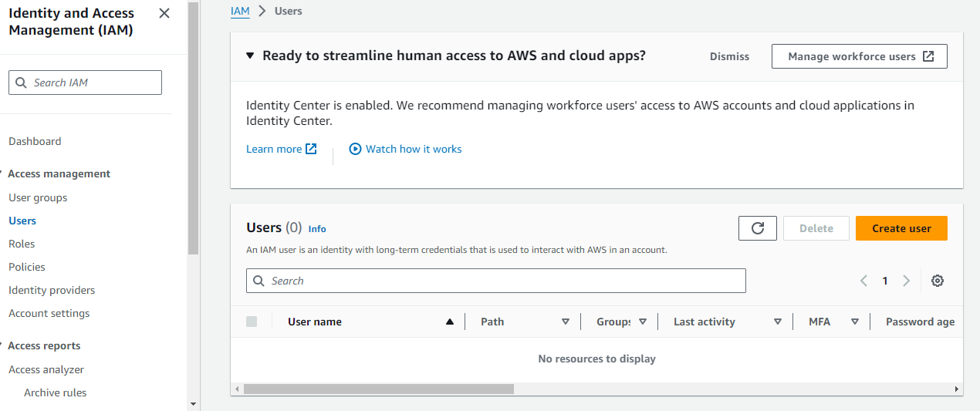
Task: Open Last activity column sort dropdown
Action: coord(778,322)
